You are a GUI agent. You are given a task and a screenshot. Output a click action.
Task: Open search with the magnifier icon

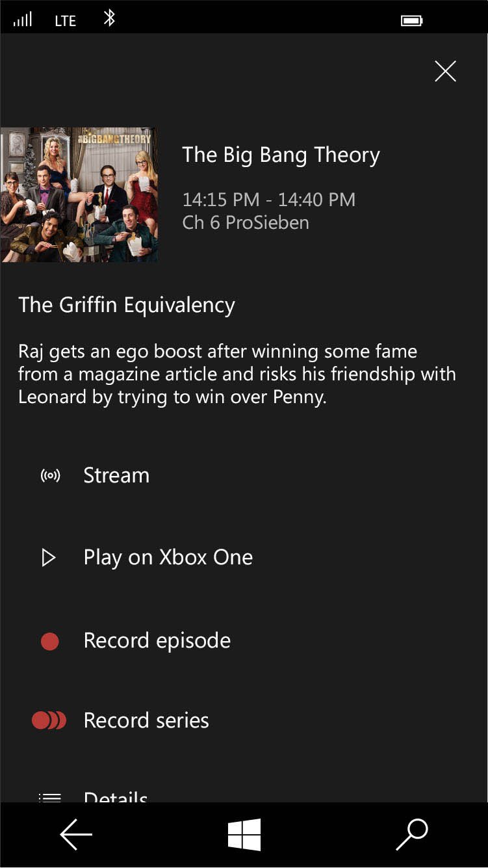(412, 834)
